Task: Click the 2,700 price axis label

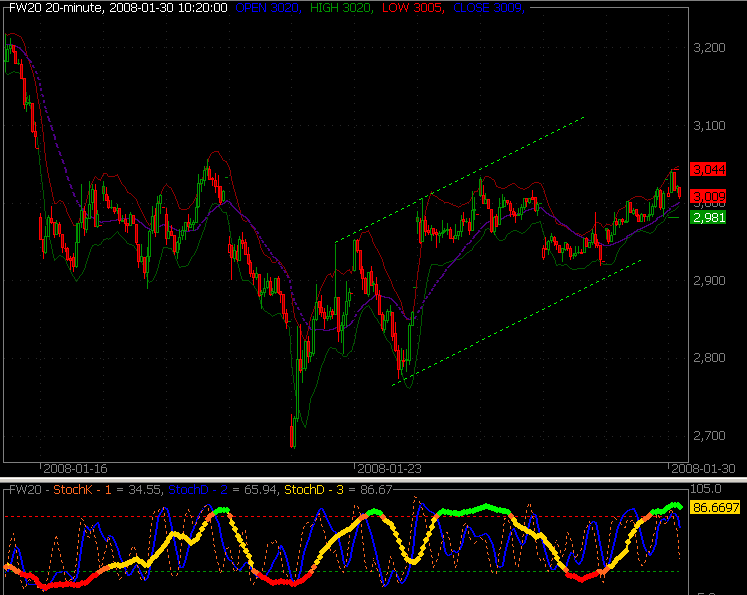Action: [x=709, y=435]
